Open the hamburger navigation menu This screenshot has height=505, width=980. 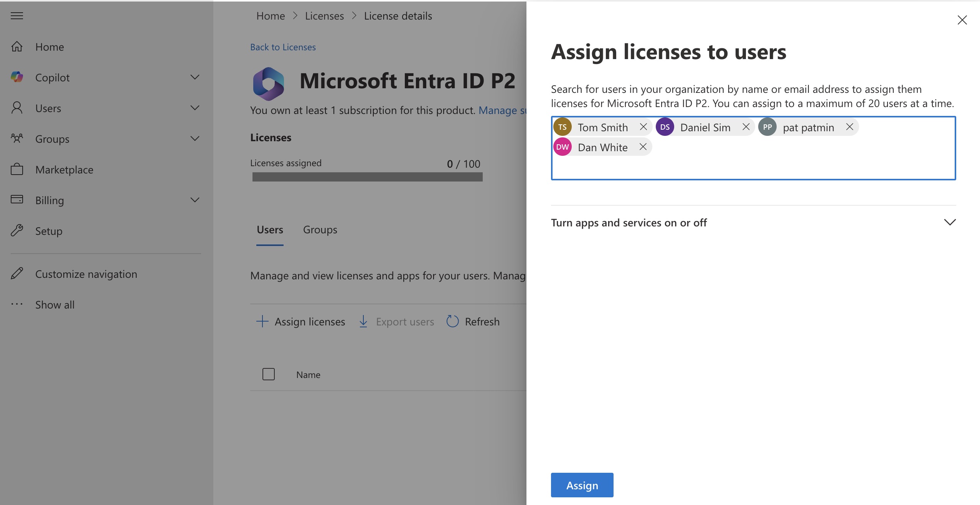click(x=17, y=16)
